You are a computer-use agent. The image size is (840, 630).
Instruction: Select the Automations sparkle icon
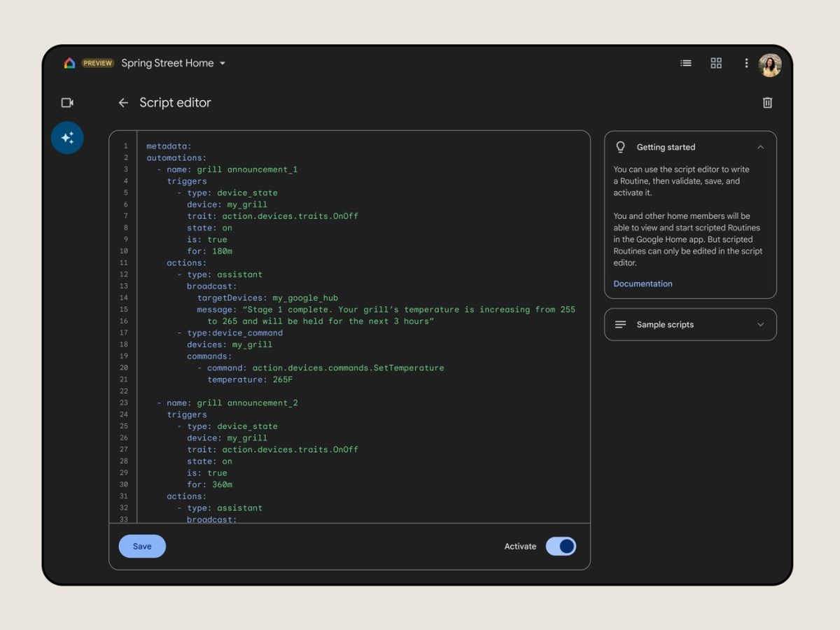tap(67, 138)
